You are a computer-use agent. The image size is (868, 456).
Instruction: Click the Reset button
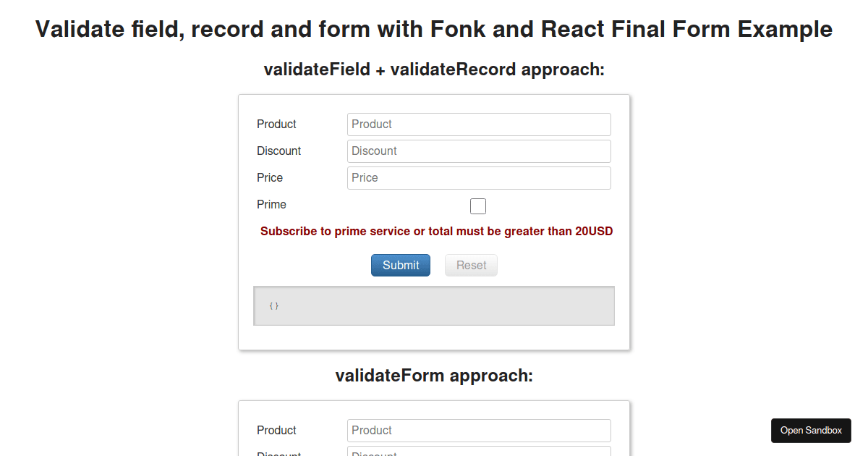coord(471,266)
